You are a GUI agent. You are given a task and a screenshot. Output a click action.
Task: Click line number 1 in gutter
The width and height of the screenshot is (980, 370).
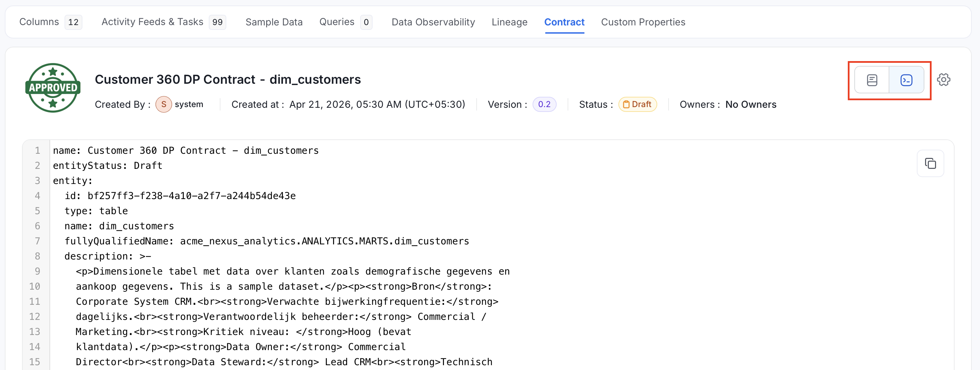(x=37, y=151)
